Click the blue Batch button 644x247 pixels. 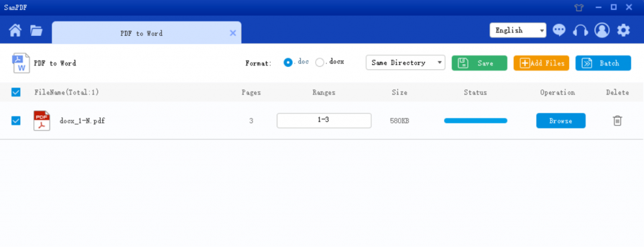click(603, 63)
